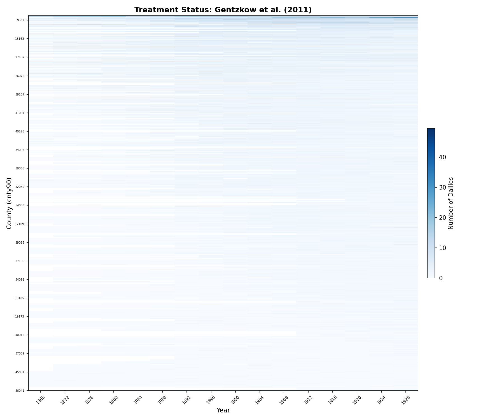This screenshot has height=420, width=504.
Task: Click county tick label 40125
Action: [20, 131]
